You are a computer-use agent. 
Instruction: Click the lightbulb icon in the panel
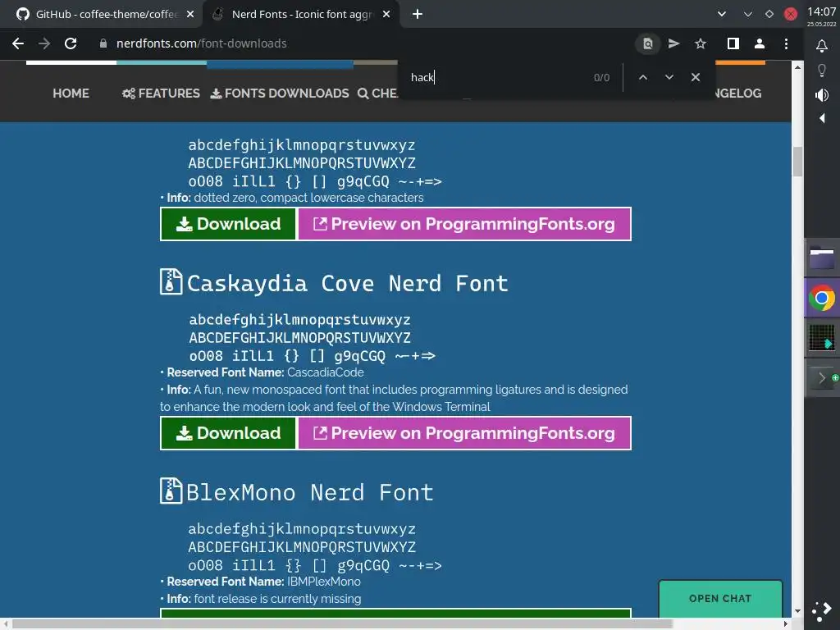click(x=822, y=71)
